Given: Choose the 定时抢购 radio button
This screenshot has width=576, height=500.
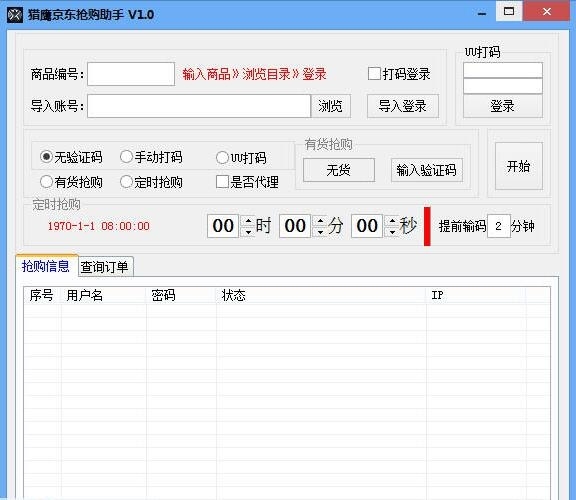Looking at the screenshot, I should (126, 181).
